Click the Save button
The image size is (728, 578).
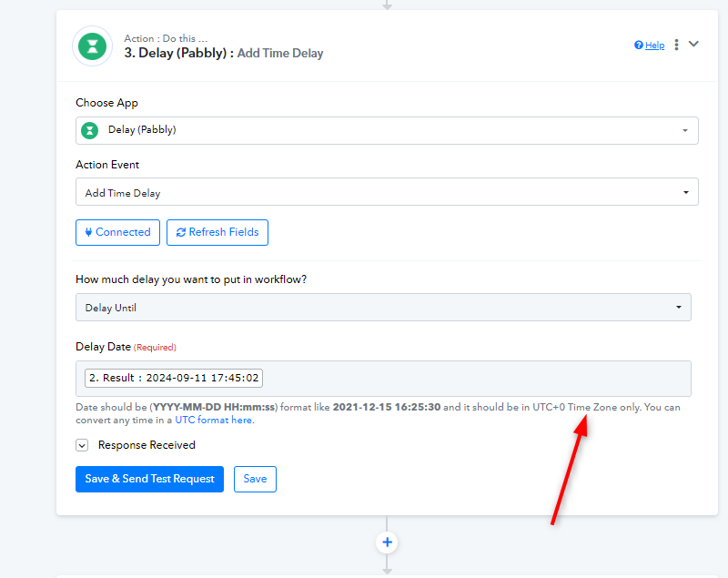[x=255, y=479]
